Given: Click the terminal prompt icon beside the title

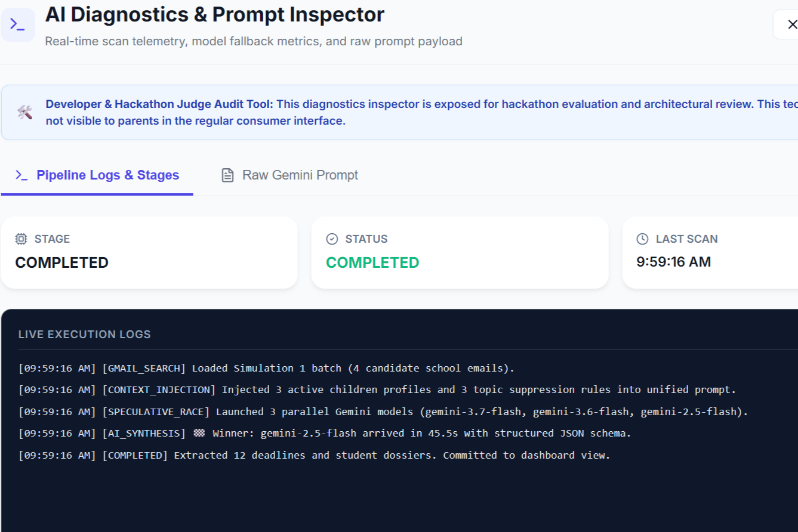Looking at the screenshot, I should (18, 24).
